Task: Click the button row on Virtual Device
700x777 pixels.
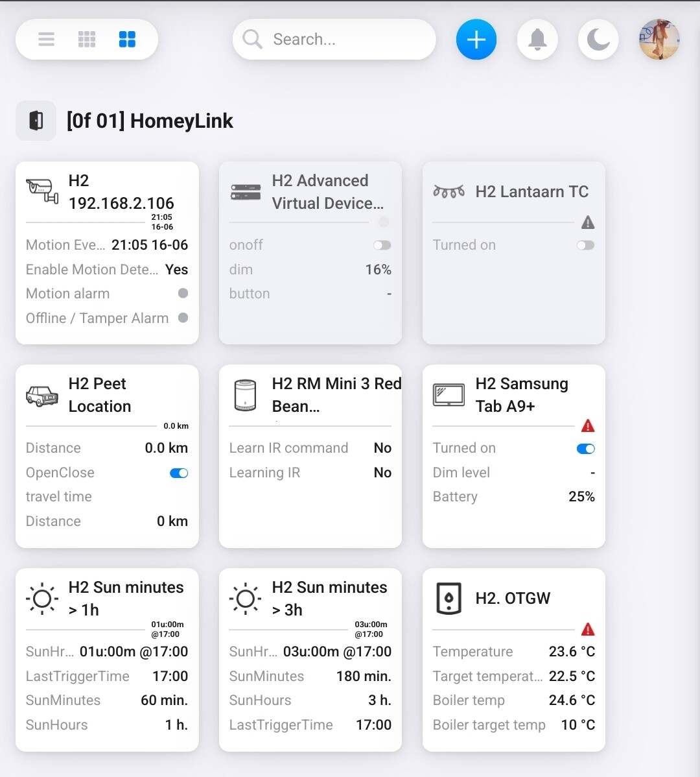Action: pos(310,294)
